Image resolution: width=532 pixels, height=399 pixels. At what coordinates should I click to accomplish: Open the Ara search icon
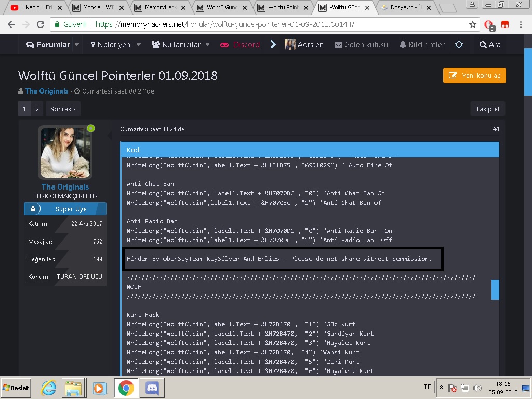click(x=489, y=45)
